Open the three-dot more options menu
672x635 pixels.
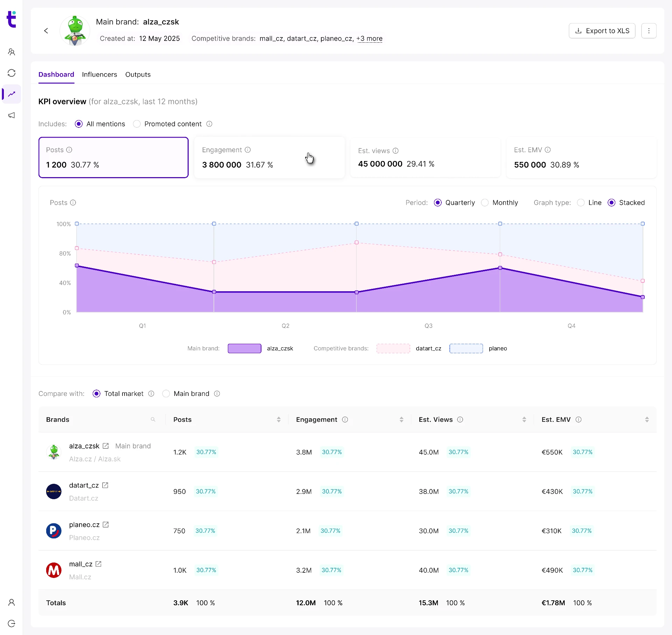point(649,31)
